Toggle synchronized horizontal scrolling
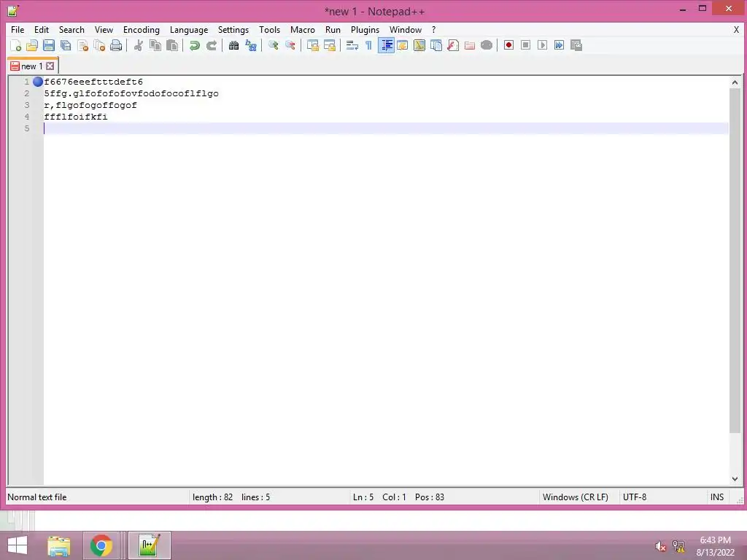The height and width of the screenshot is (560, 747). [329, 45]
